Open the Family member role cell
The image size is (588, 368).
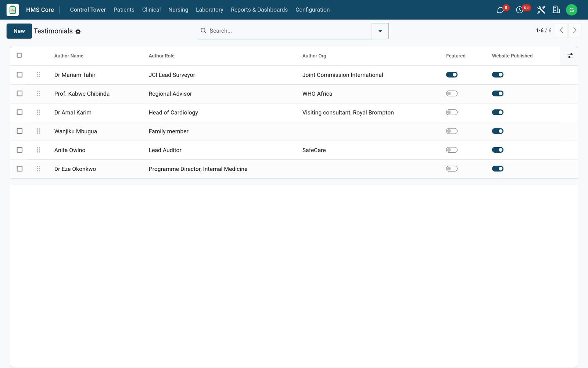[x=169, y=131]
